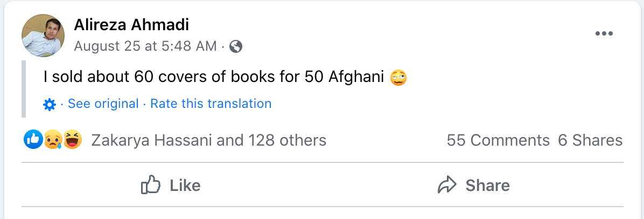Select Rate this translation
This screenshot has width=644, height=219.
click(x=211, y=104)
